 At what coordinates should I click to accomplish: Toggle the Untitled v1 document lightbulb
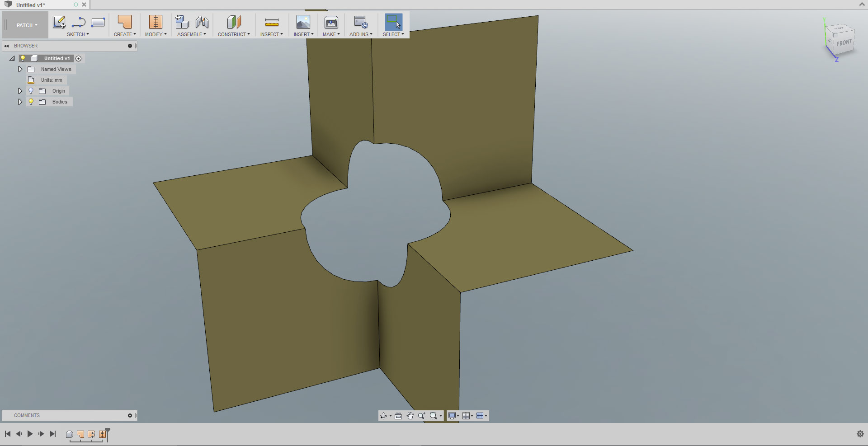click(x=23, y=58)
